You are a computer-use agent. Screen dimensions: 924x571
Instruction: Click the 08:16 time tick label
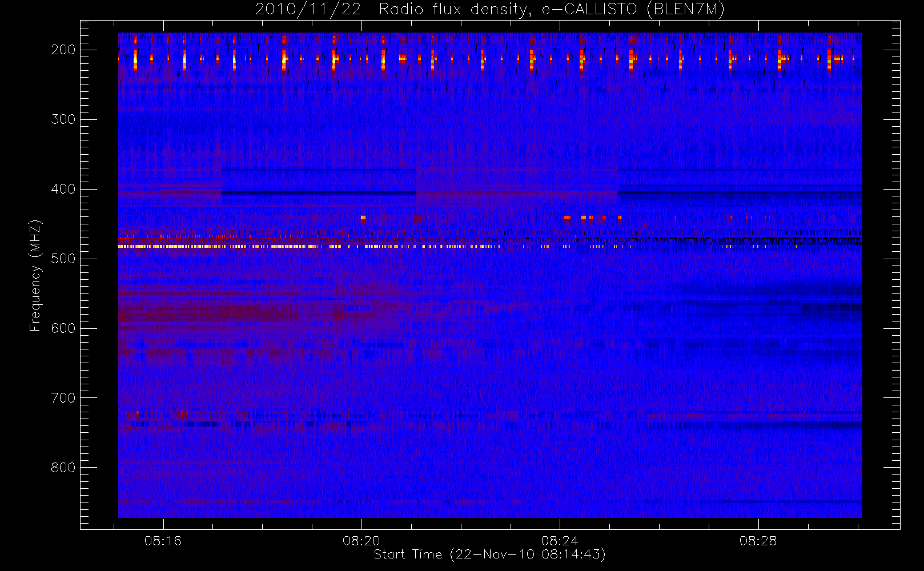coord(163,541)
